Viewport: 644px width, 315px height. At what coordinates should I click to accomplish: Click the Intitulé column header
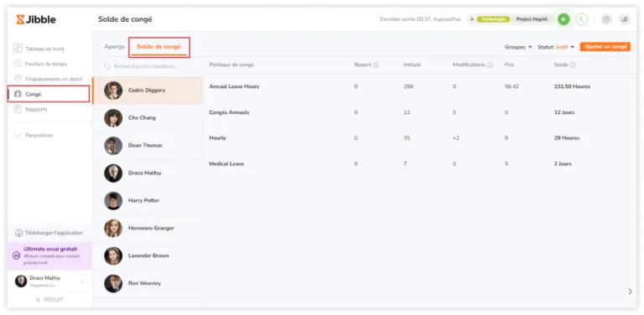pyautogui.click(x=412, y=65)
